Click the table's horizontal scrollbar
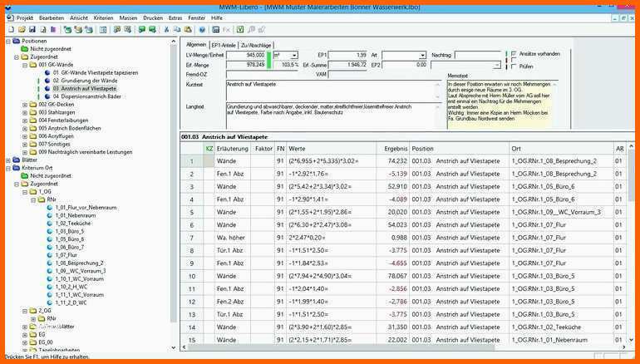Viewport: 640px width, 364px height. click(341, 347)
